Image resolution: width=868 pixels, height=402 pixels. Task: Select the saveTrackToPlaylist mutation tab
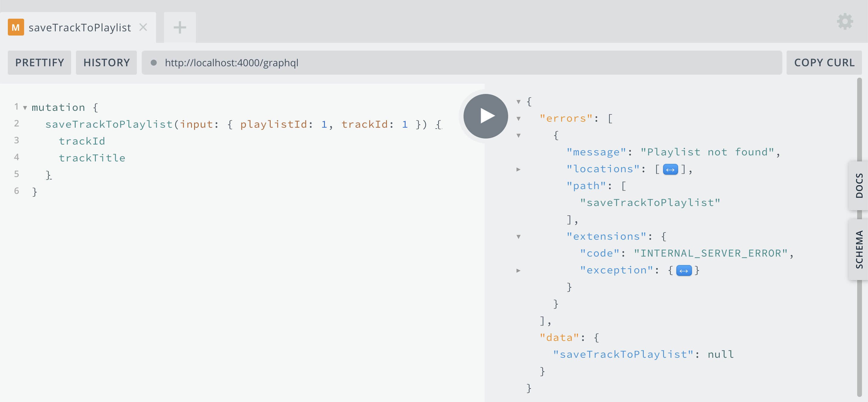80,27
